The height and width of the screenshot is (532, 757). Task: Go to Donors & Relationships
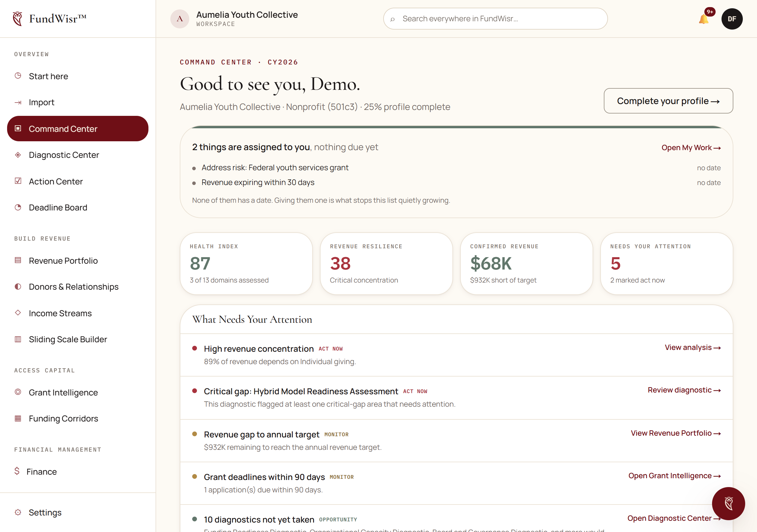78,287
